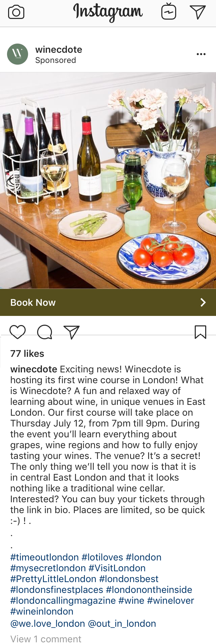View the 77 likes list

(x=27, y=353)
